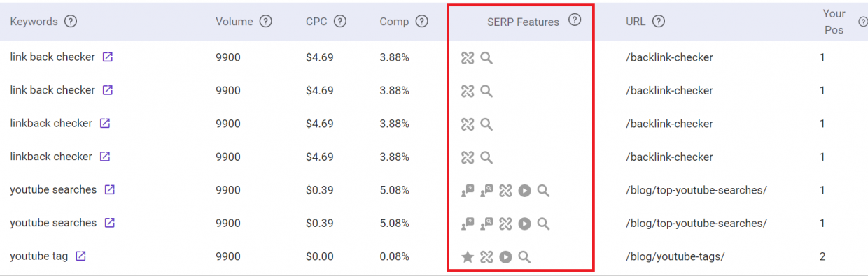Click the help icon next to Your Pos
This screenshot has height=276, width=868.
(862, 21)
